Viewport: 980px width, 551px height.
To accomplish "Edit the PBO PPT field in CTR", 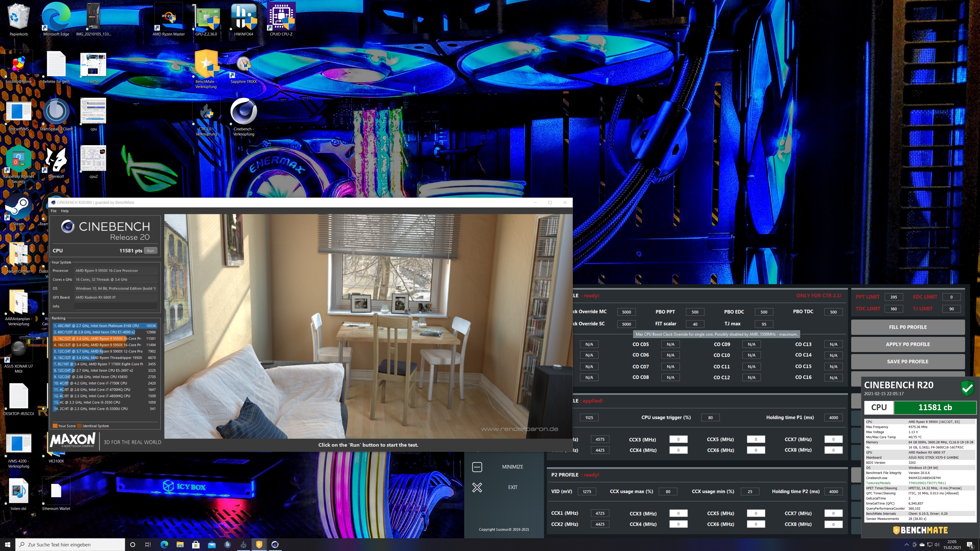I will point(695,312).
